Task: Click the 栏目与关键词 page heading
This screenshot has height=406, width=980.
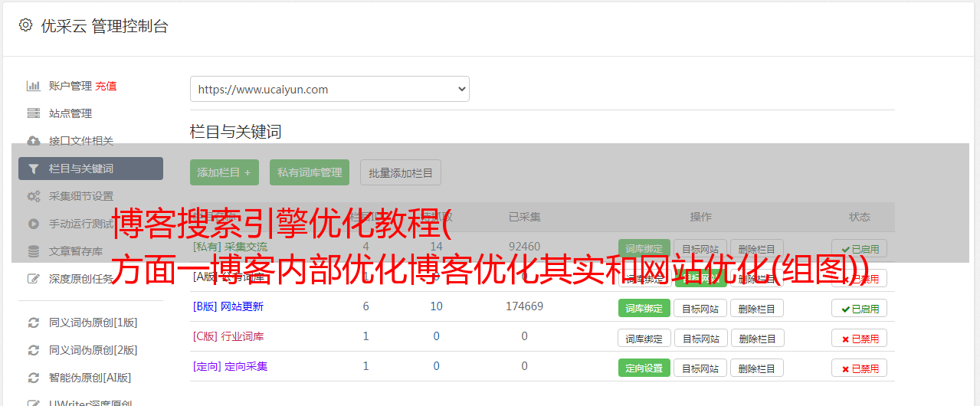Action: 236,132
